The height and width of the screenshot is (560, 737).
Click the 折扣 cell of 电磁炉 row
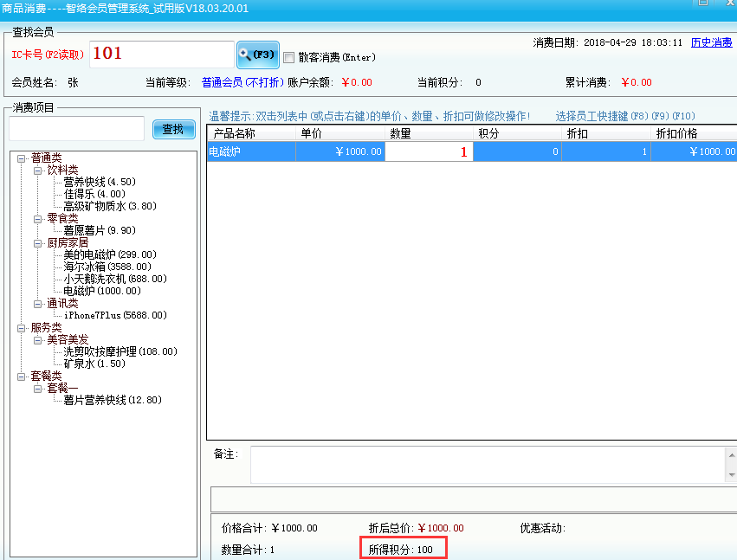[606, 151]
